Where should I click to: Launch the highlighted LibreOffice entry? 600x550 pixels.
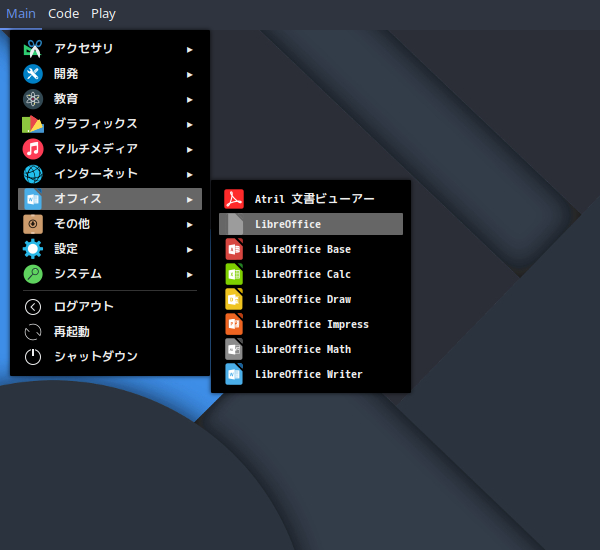[311, 224]
